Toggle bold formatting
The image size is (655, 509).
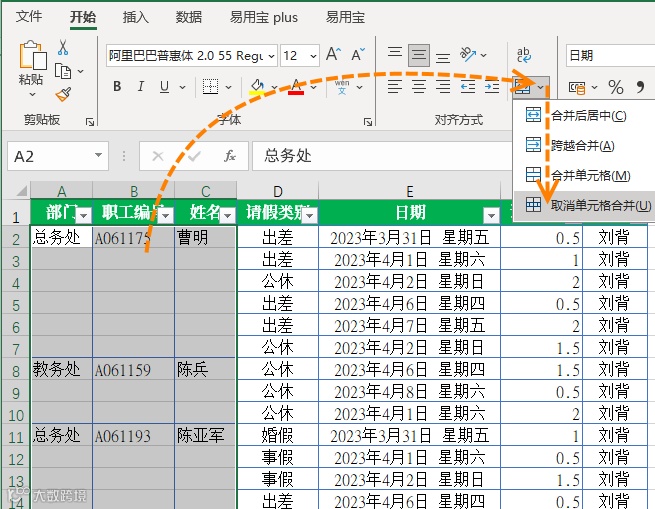coord(117,87)
